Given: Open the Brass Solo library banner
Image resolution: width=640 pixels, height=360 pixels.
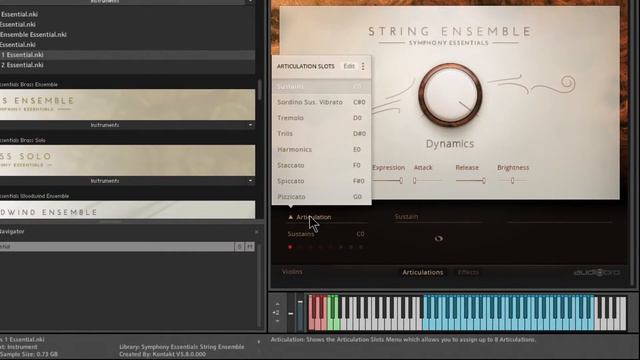Looking at the screenshot, I should [x=127, y=160].
